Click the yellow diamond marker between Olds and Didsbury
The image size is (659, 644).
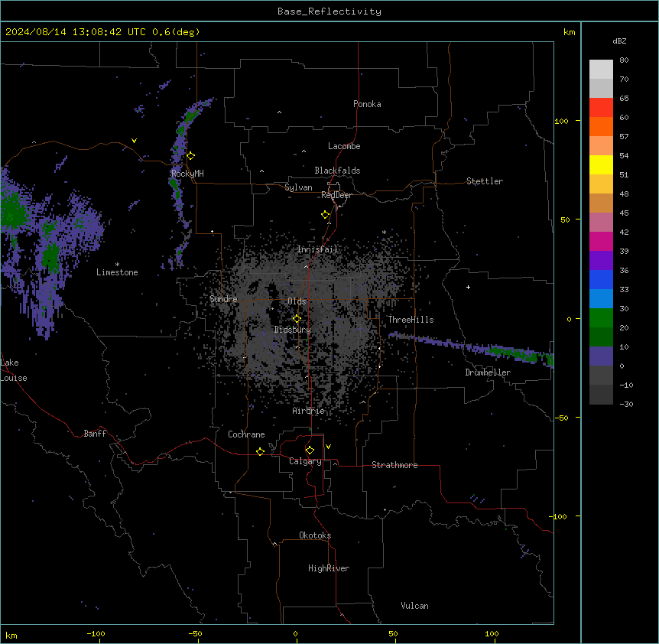[297, 319]
